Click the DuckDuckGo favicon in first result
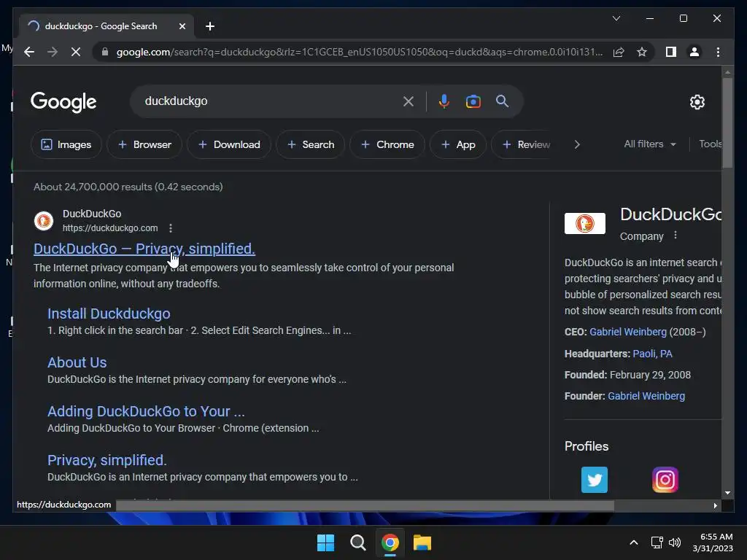 [43, 221]
